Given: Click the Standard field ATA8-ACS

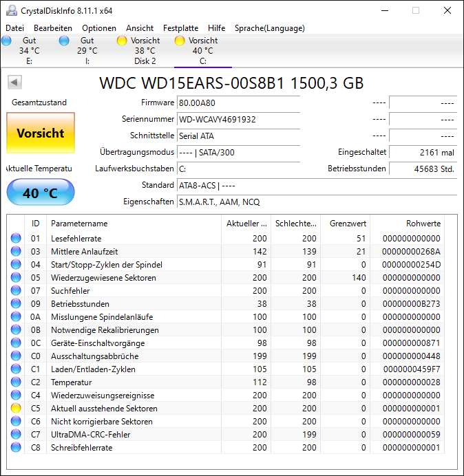Looking at the screenshot, I should pos(317,185).
